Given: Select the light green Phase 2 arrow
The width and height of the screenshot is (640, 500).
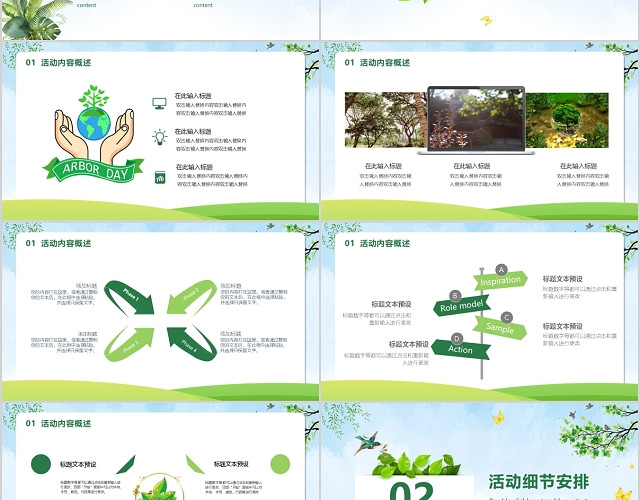Looking at the screenshot, I should 192,297.
